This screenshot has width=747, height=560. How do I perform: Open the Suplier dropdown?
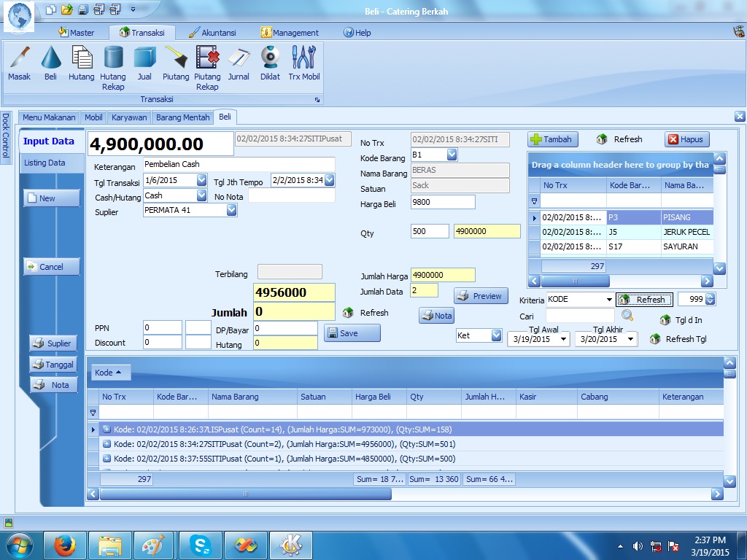tap(231, 211)
